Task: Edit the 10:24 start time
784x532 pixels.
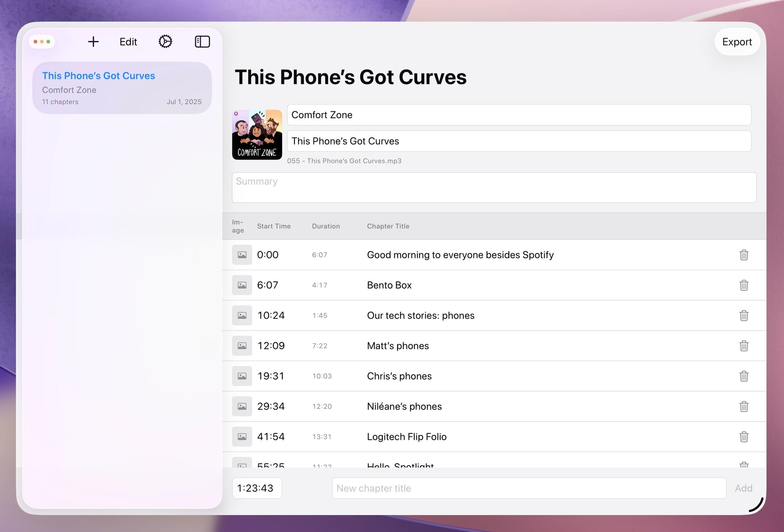Action: (271, 316)
